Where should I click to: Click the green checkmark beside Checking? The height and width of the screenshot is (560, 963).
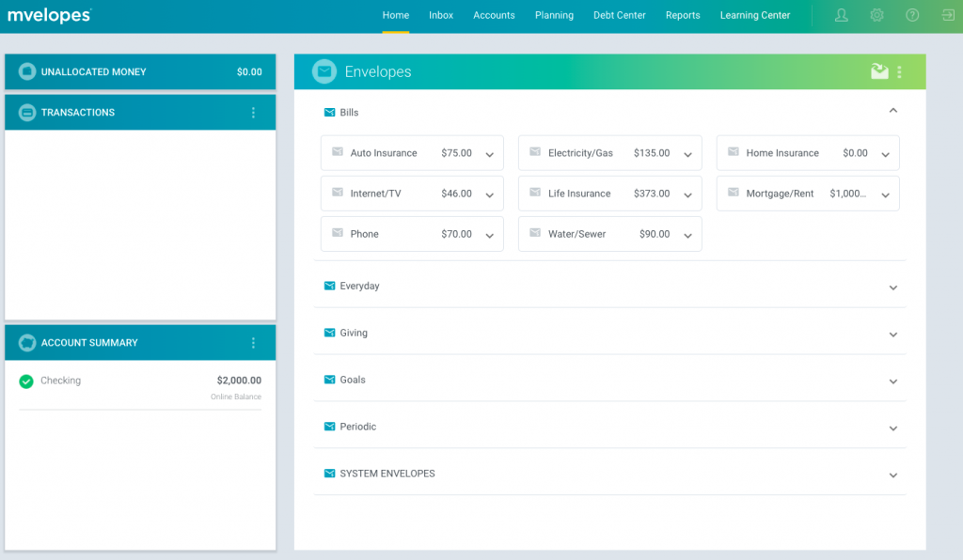click(26, 381)
